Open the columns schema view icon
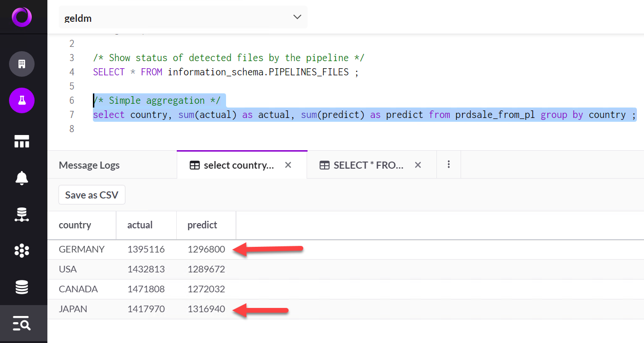This screenshot has height=343, width=644. [x=21, y=141]
